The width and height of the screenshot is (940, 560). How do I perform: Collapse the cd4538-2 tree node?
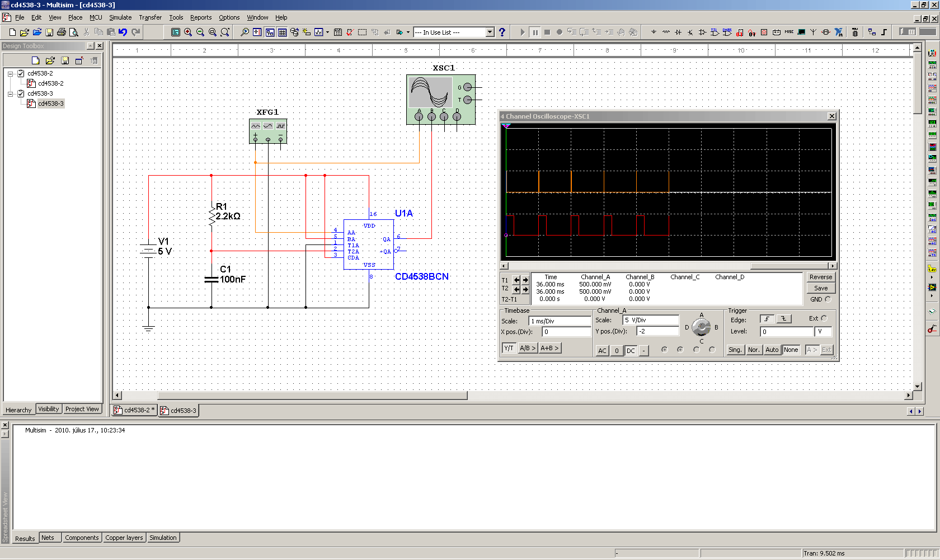[x=10, y=73]
